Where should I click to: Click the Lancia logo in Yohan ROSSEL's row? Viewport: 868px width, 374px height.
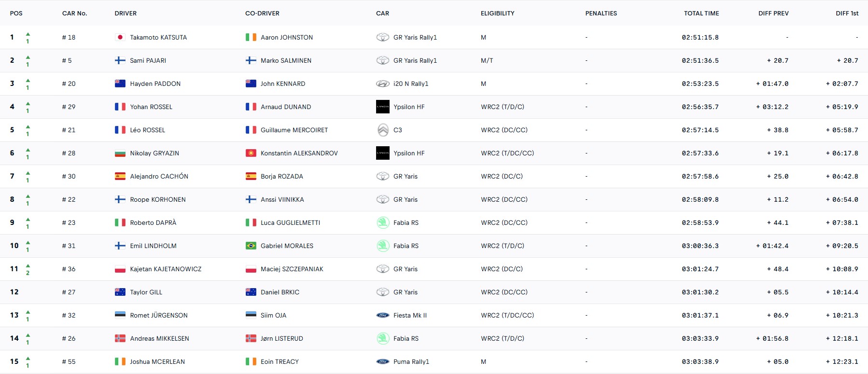click(x=382, y=107)
